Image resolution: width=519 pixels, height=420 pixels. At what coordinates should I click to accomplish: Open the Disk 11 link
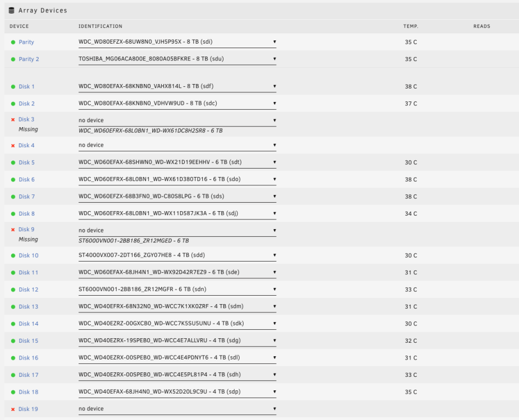[29, 273]
